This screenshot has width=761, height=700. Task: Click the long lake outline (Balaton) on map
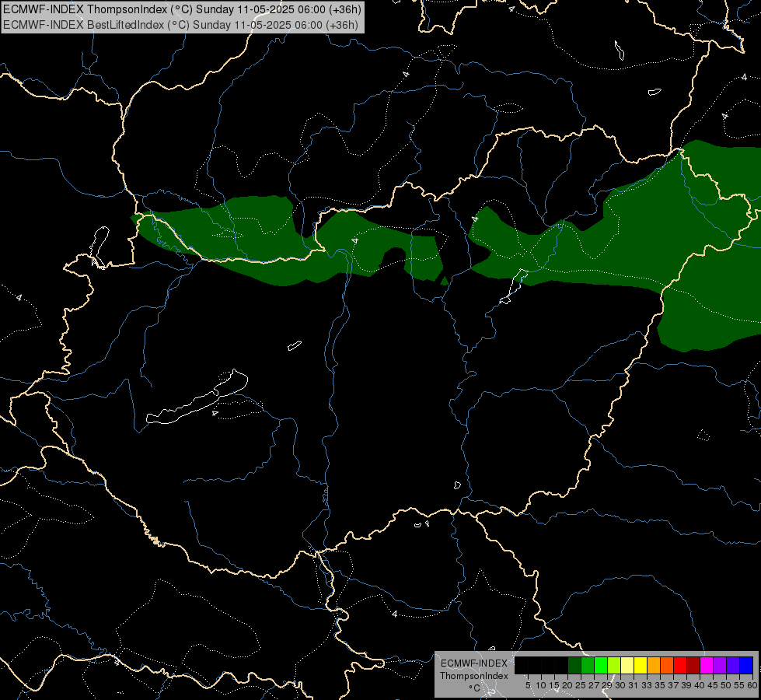point(197,397)
